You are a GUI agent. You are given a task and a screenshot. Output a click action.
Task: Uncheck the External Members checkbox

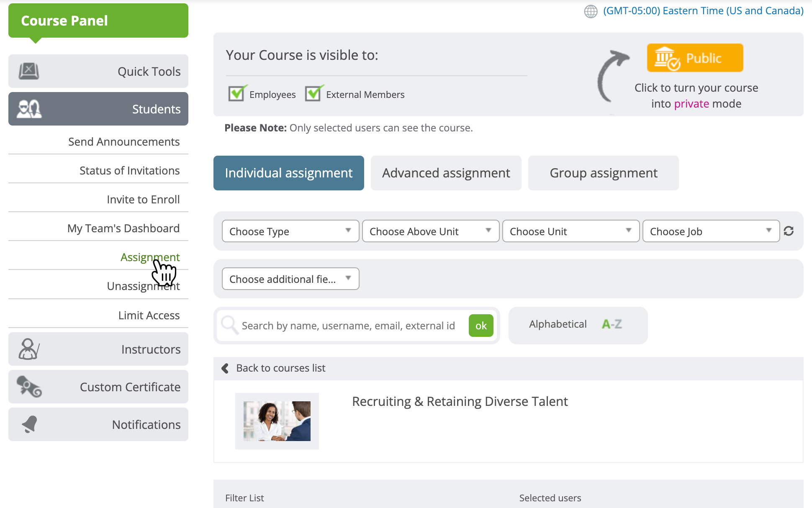(313, 94)
